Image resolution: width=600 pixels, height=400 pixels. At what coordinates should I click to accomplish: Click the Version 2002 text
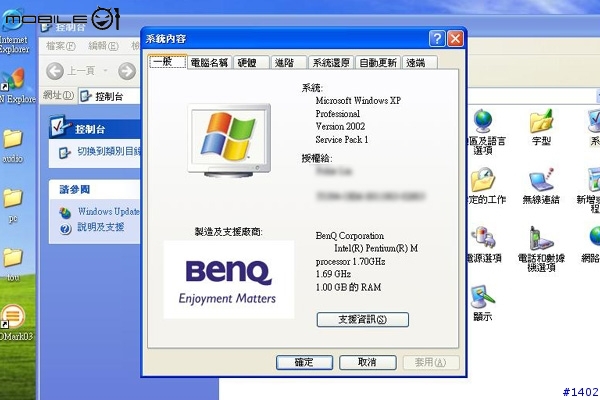click(340, 126)
